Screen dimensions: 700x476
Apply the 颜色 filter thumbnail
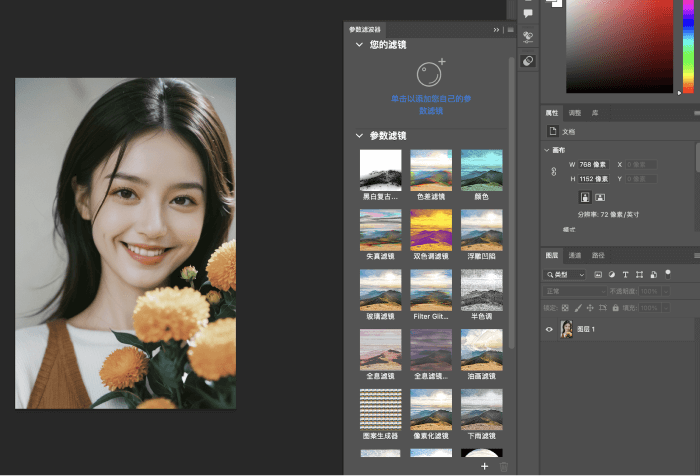(x=482, y=170)
